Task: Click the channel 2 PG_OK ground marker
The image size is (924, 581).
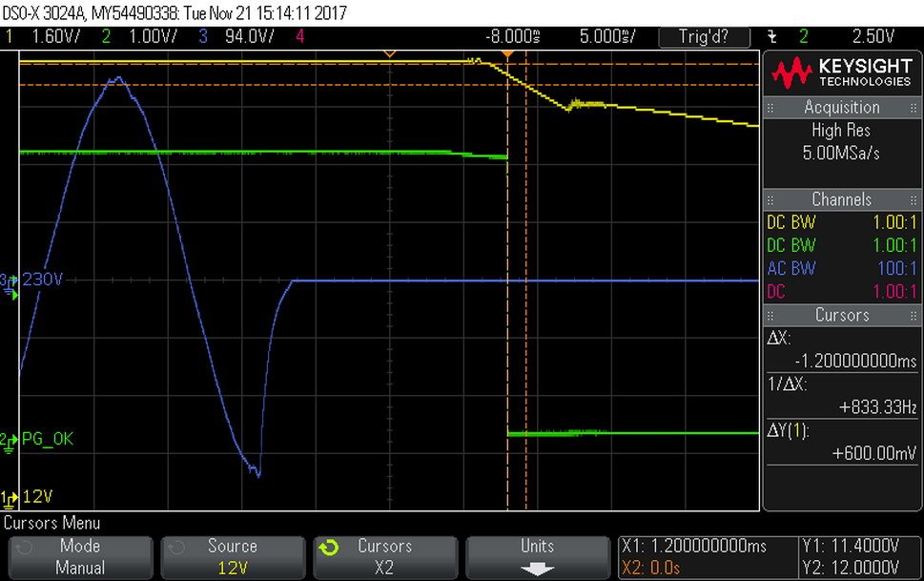Action: click(x=9, y=444)
